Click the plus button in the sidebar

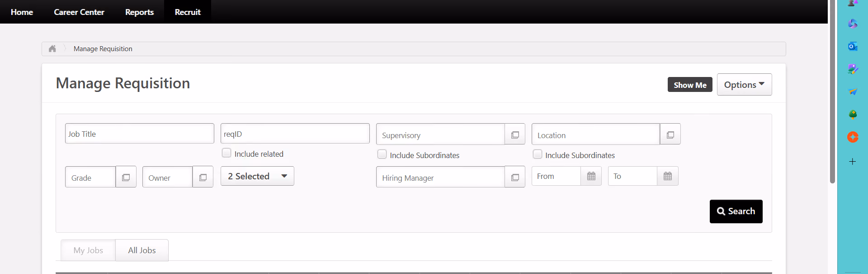coord(853,161)
